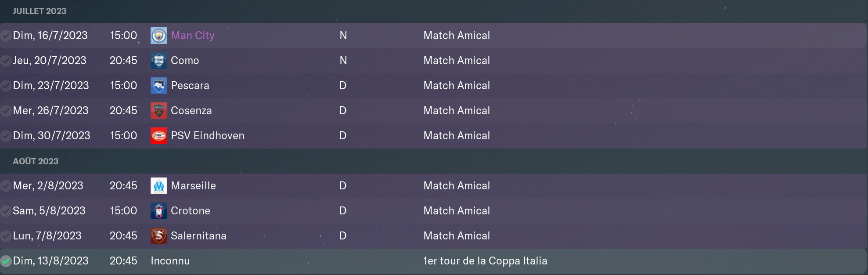This screenshot has width=868, height=275.
Task: Select the Crotone club crest
Action: click(x=158, y=211)
